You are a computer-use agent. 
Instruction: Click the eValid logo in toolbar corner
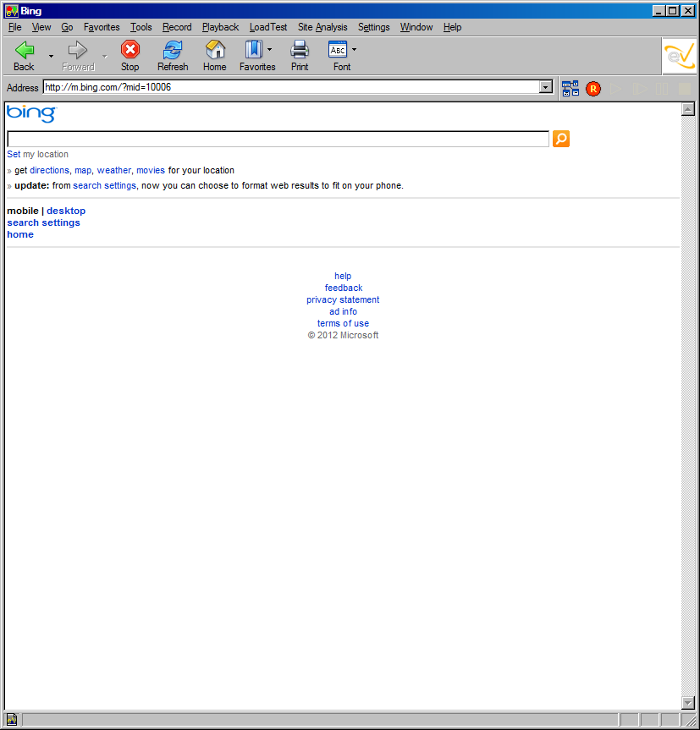679,57
